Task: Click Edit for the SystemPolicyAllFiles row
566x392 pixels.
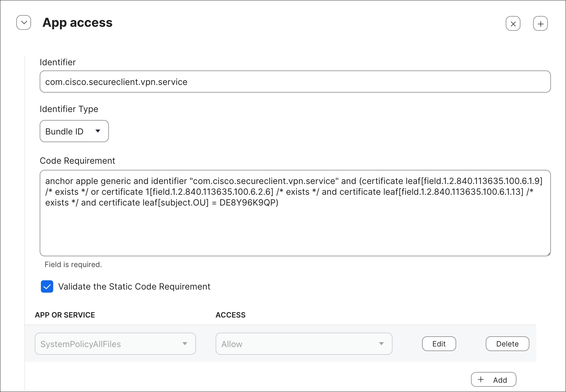Action: (439, 344)
